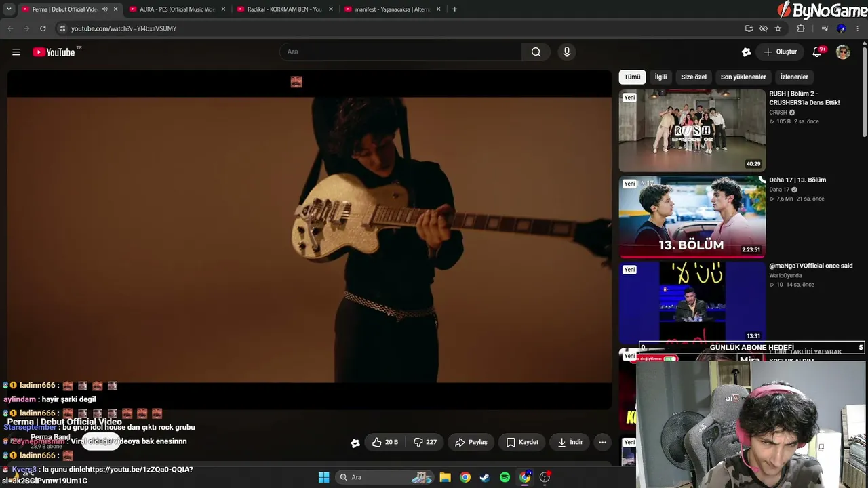Click the Kaydet save button
The height and width of the screenshot is (488, 868).
point(522,442)
